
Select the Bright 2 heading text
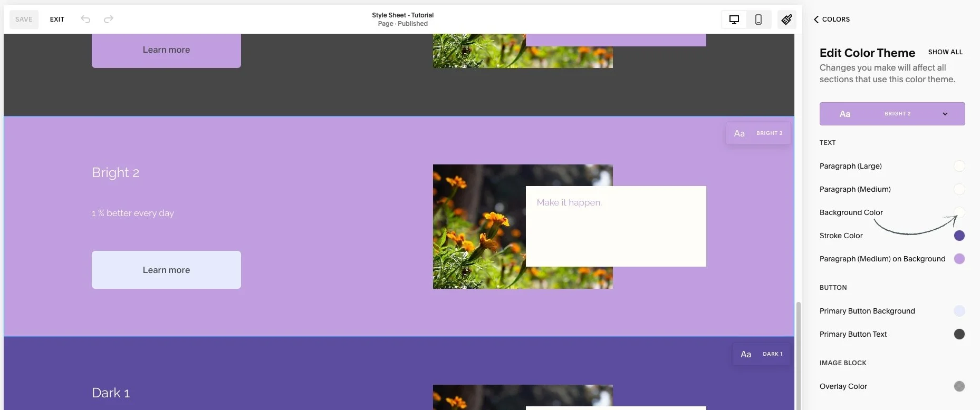116,173
